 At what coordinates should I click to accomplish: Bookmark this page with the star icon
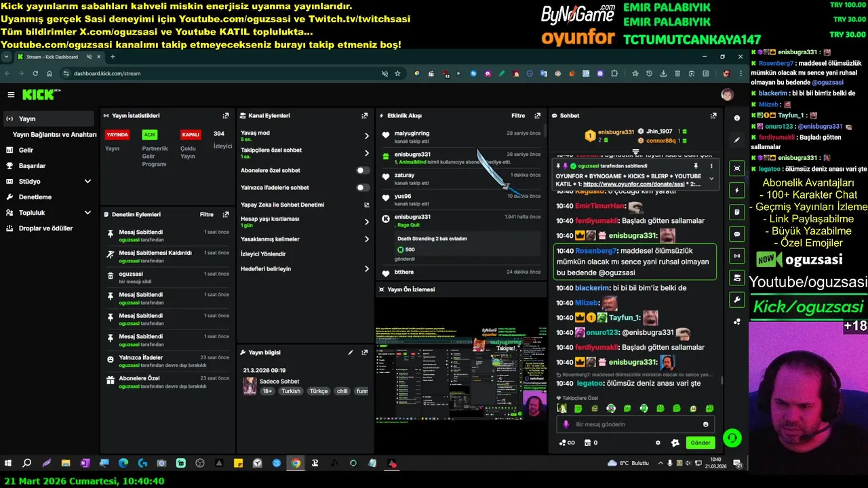point(397,73)
